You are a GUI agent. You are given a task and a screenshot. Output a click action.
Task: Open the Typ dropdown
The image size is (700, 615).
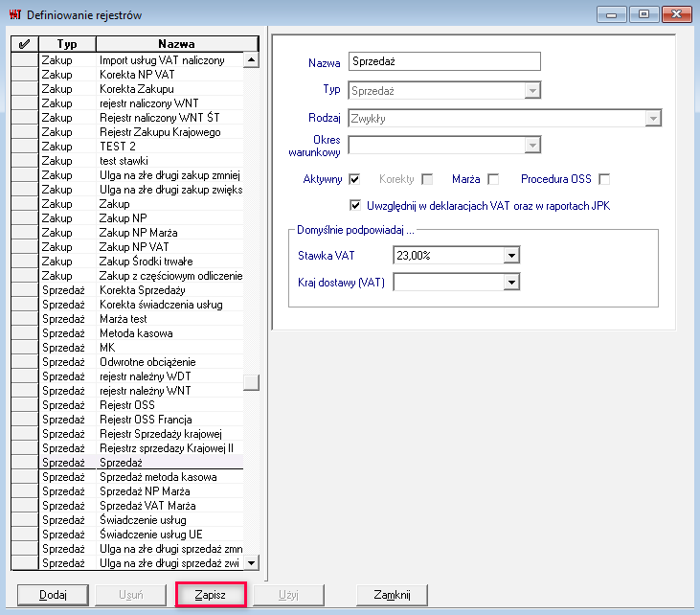click(x=532, y=91)
